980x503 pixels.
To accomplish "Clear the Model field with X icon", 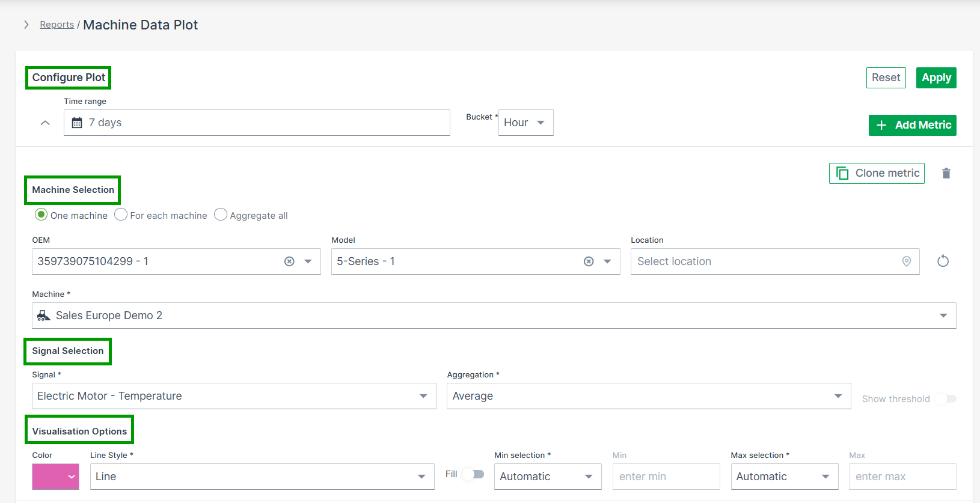I will click(x=589, y=261).
